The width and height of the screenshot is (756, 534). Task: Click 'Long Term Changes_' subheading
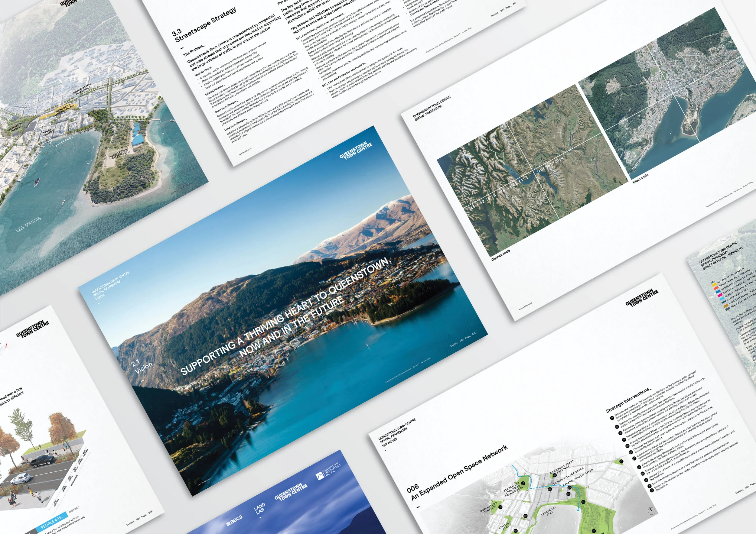point(236,125)
